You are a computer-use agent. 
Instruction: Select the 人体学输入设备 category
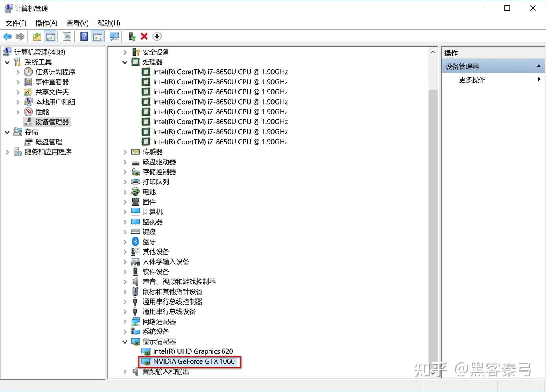pyautogui.click(x=166, y=262)
